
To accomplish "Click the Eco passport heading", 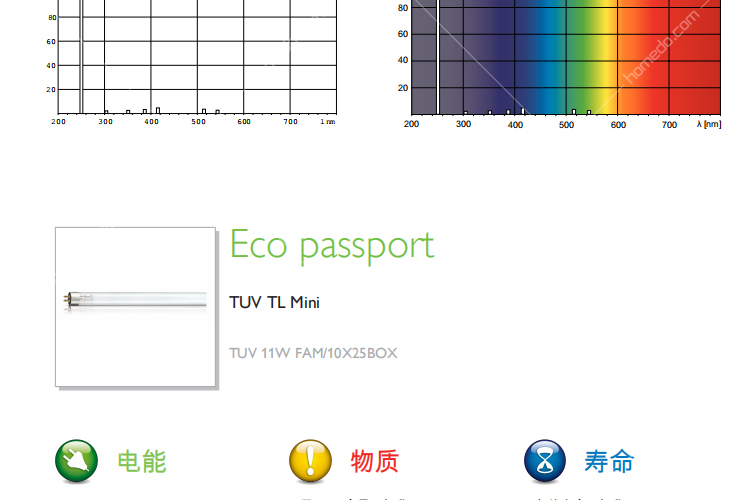I will pyautogui.click(x=332, y=245).
